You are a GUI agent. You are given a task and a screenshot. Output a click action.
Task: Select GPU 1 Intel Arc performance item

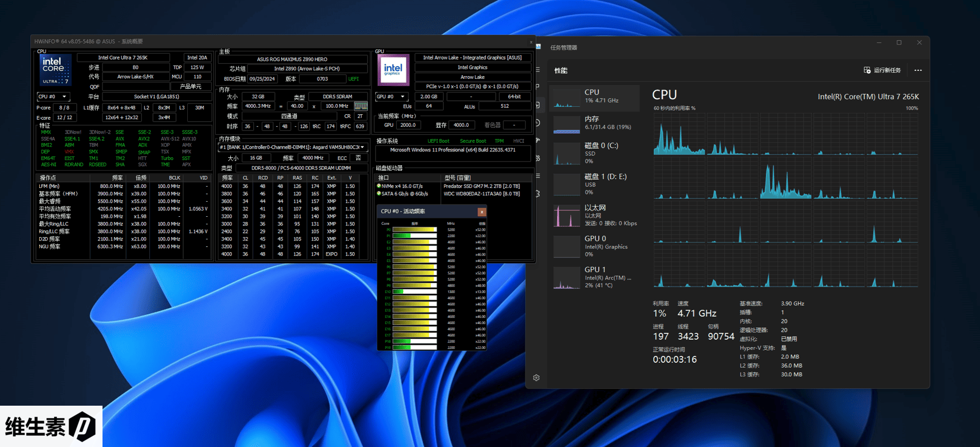pos(596,277)
